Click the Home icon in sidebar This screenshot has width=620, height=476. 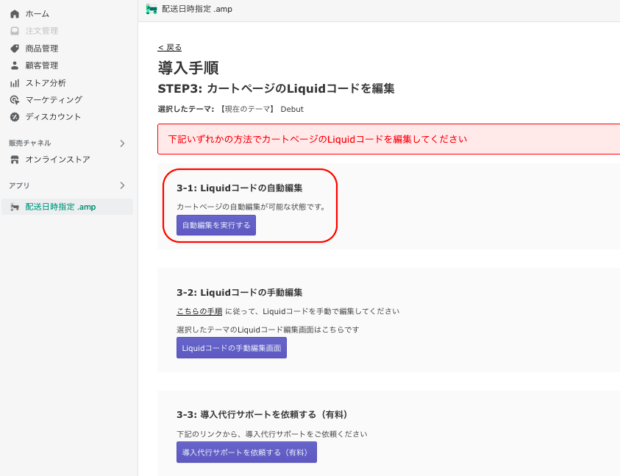tap(14, 14)
